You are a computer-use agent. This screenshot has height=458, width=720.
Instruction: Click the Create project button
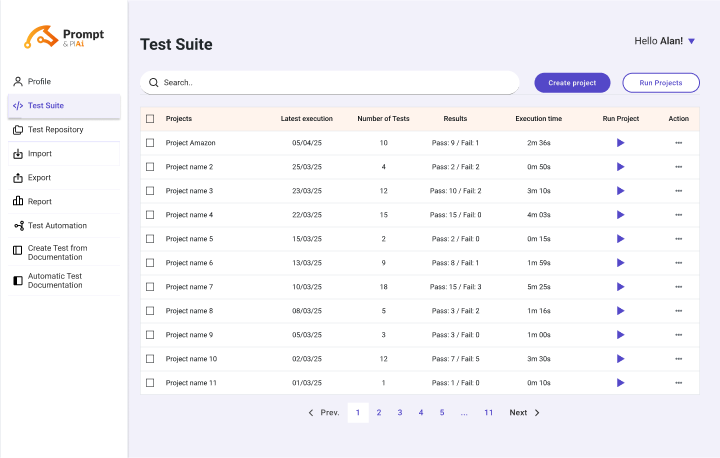click(572, 83)
